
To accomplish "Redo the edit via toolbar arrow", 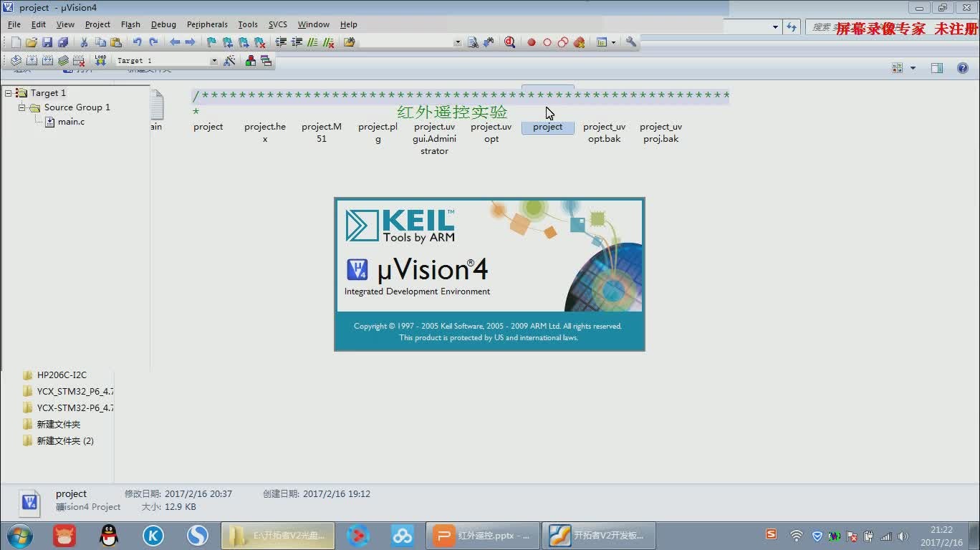I will 153,42.
